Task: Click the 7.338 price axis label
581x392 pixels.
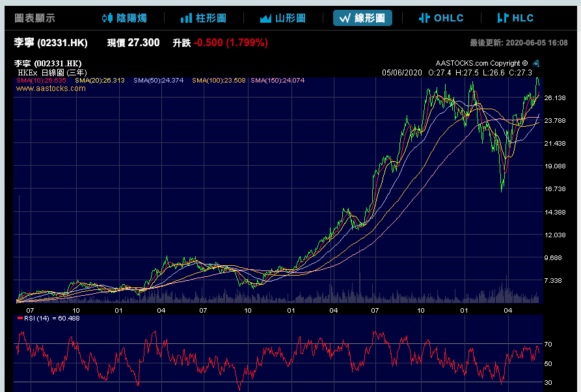Action: 553,281
